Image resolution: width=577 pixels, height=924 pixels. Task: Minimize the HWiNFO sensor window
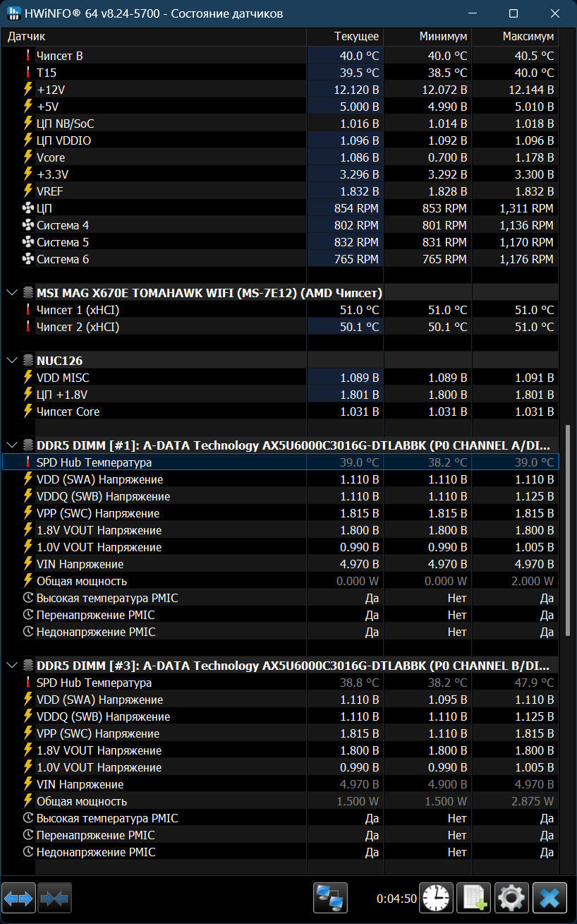tap(473, 13)
